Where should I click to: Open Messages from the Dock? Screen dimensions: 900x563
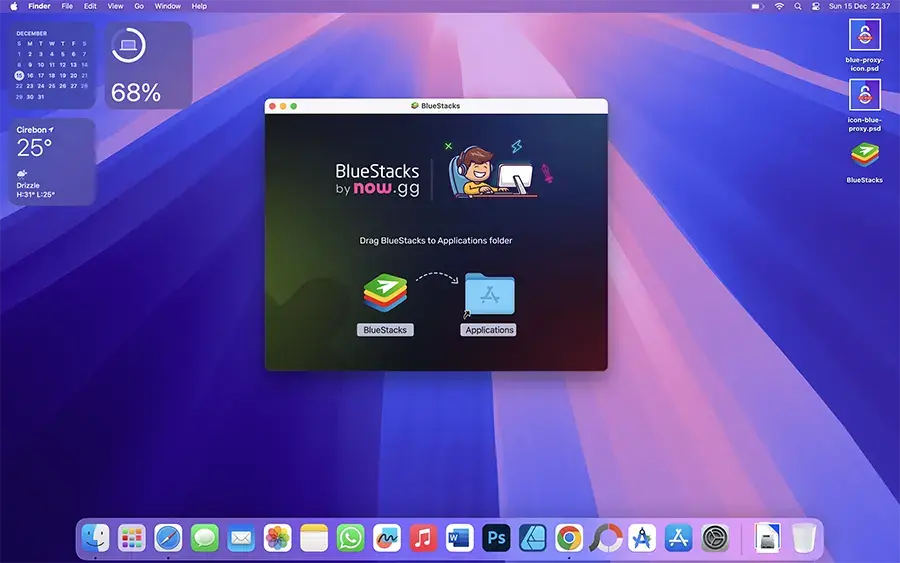[x=205, y=538]
